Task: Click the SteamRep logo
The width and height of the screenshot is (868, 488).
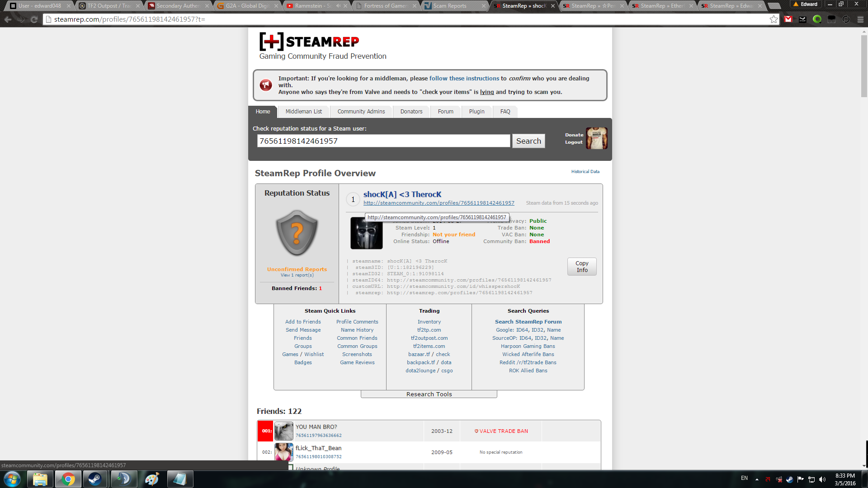Action: (x=309, y=42)
